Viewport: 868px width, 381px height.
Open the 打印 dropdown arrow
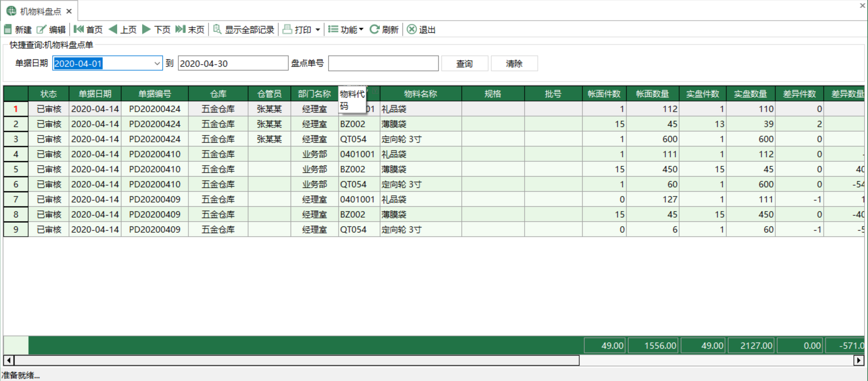(318, 30)
